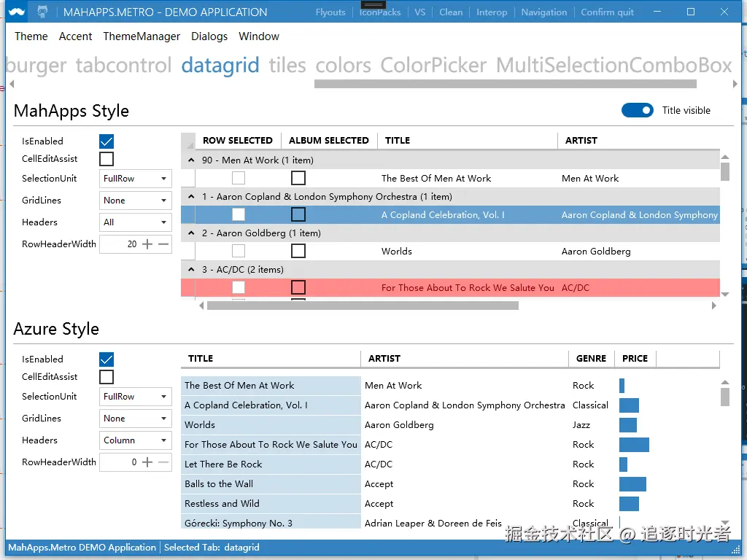
Task: Uncheck IsEnabled in MahApps Style
Action: point(107,141)
